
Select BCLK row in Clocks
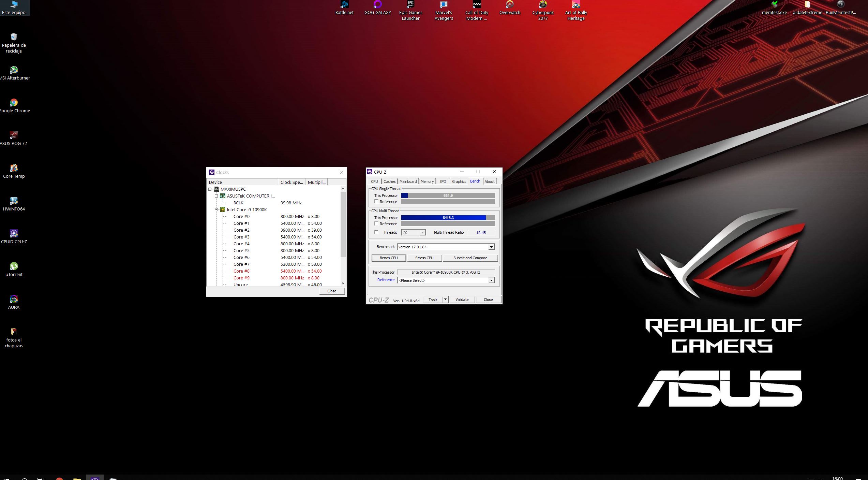point(274,203)
